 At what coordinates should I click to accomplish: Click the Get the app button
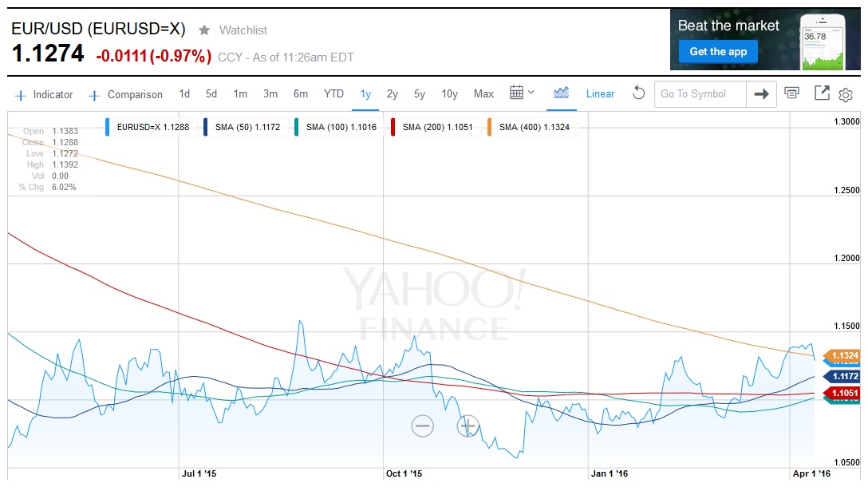718,52
